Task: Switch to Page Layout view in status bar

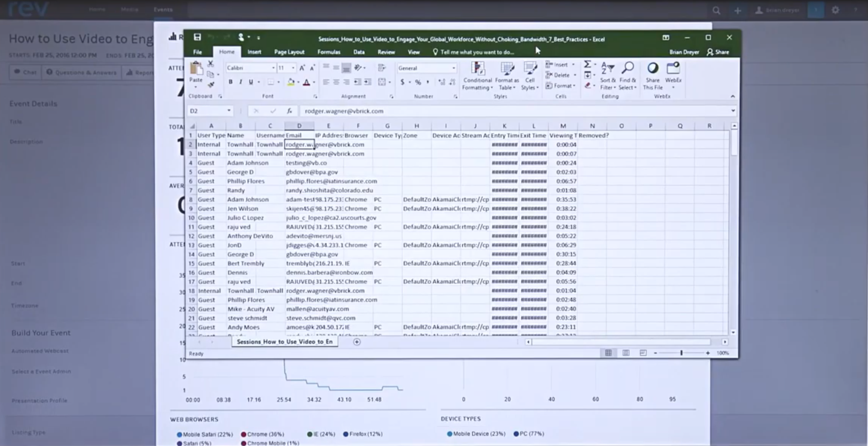Action: click(x=626, y=353)
